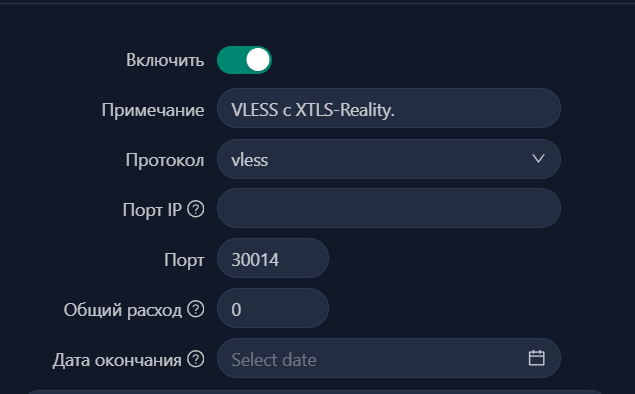635x394 pixels.
Task: Open the Select date picker field
Action: [x=389, y=358]
